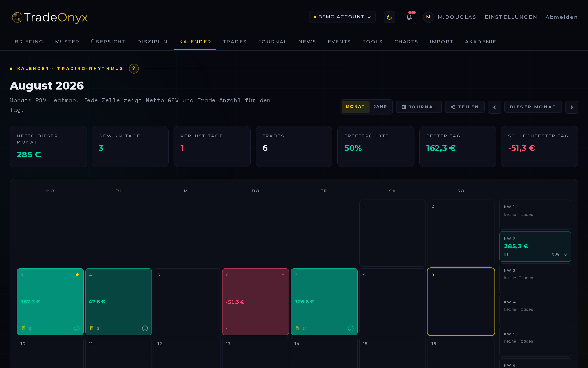The width and height of the screenshot is (588, 368).
Task: Click the happy smiley on day 3
Action: point(77,328)
